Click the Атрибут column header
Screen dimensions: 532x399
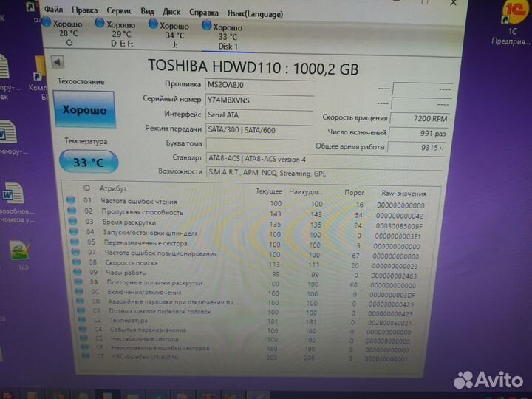coord(113,188)
